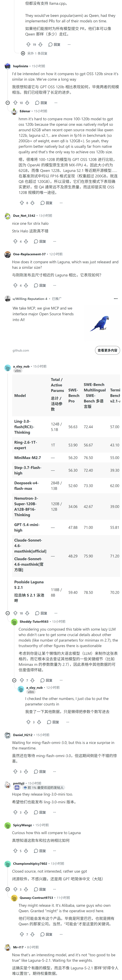
Task: Open more options under Shoddy-Tutor9563's comment
Action: coord(61,680)
